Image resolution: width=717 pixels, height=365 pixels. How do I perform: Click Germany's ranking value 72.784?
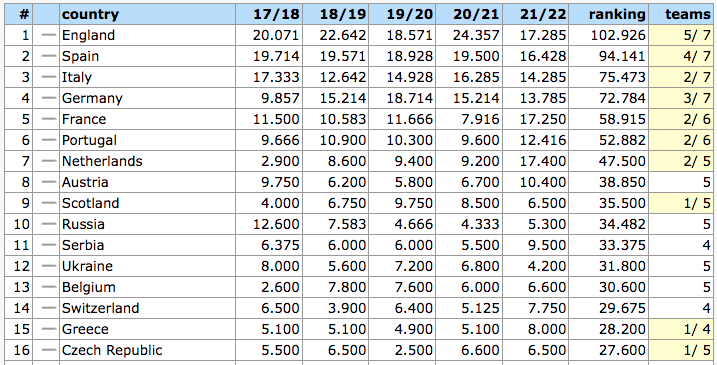pos(622,98)
